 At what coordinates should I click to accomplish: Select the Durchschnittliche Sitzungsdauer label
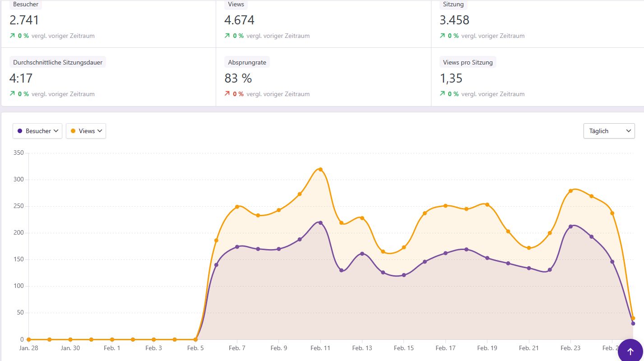coord(58,62)
